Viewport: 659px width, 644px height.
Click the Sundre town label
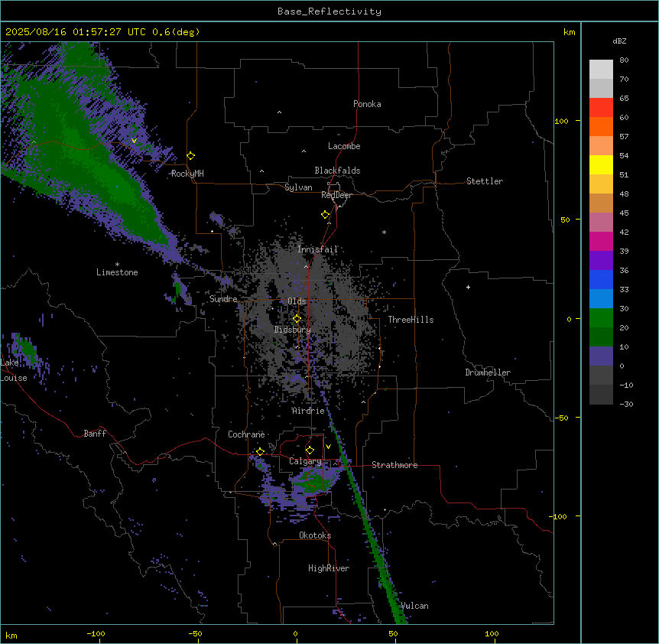[223, 299]
